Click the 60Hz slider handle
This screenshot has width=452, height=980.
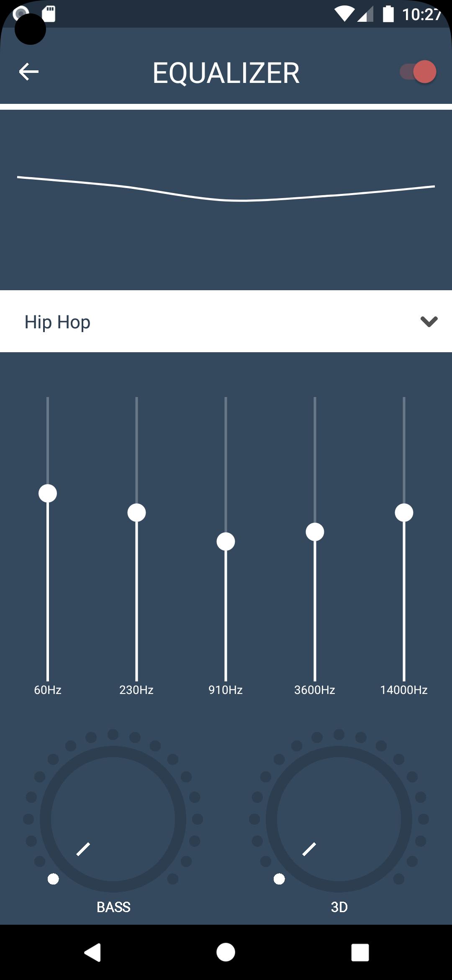(x=48, y=493)
